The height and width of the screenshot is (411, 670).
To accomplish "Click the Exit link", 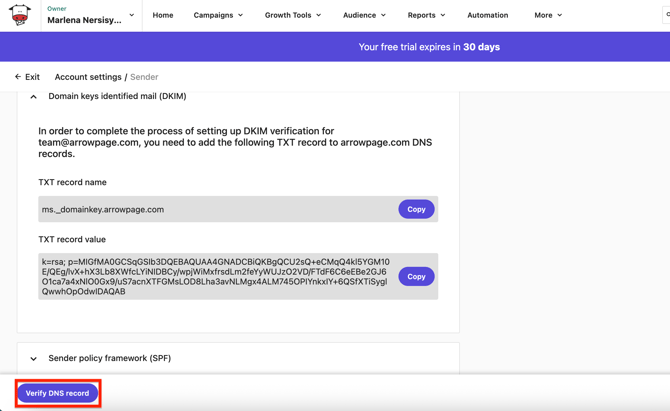I will pyautogui.click(x=33, y=77).
